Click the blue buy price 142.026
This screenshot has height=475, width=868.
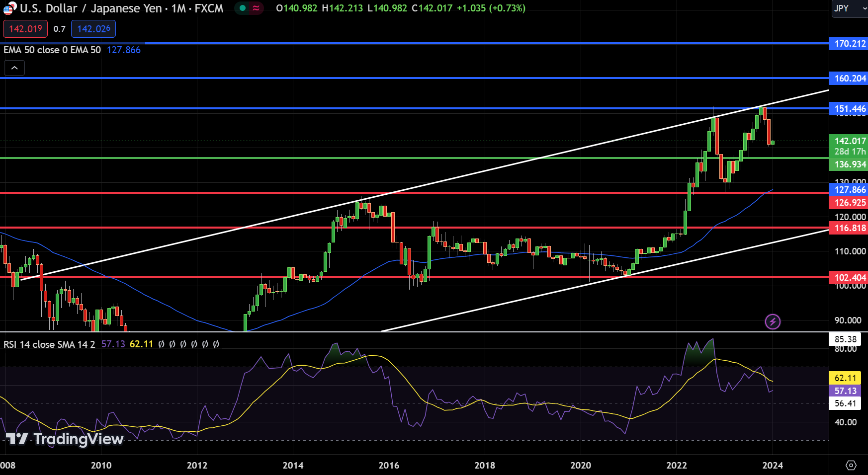[93, 29]
